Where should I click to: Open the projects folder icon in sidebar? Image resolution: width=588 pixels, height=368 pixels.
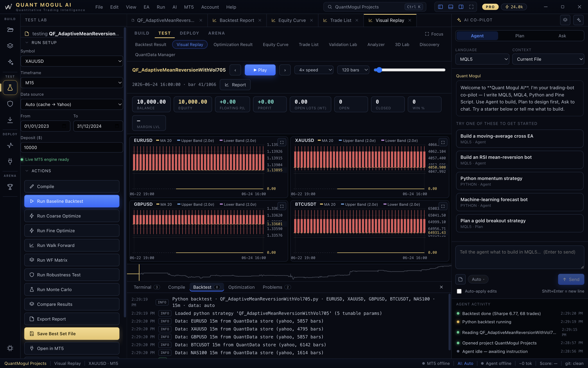tap(10, 30)
